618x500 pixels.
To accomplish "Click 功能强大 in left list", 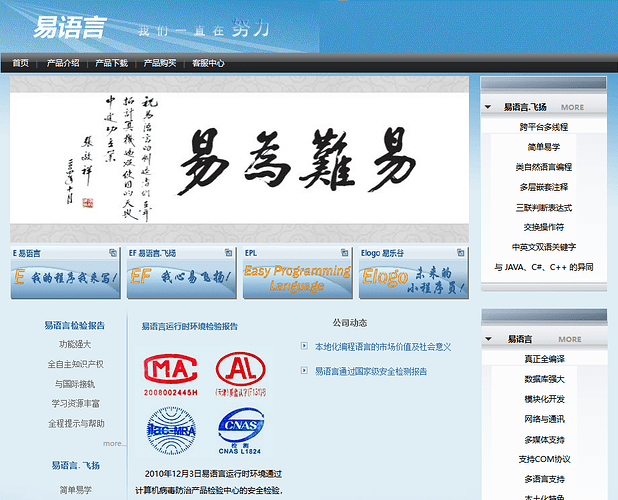I will pos(75,344).
